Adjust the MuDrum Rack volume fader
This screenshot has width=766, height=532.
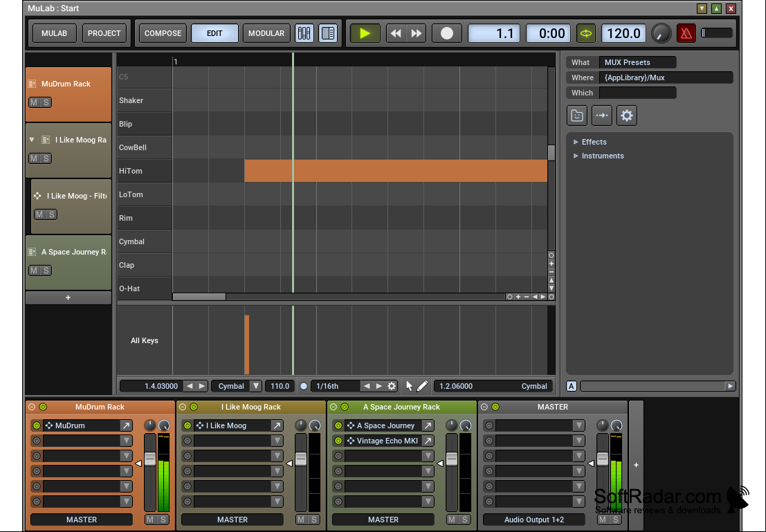point(150,459)
